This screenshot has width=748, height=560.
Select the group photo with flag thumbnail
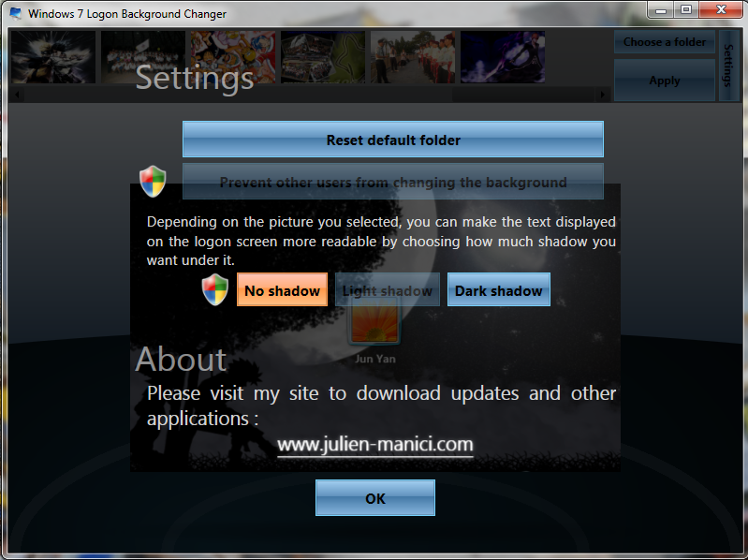[143, 57]
